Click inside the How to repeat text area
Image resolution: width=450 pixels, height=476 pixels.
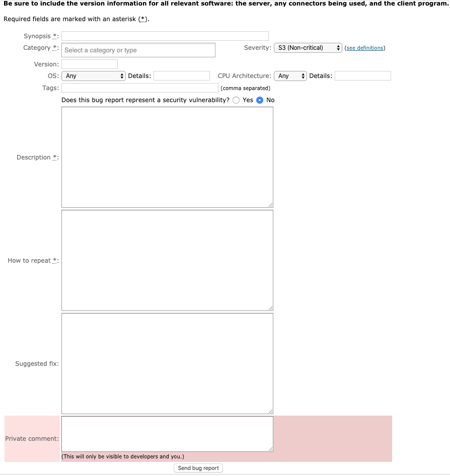click(167, 261)
